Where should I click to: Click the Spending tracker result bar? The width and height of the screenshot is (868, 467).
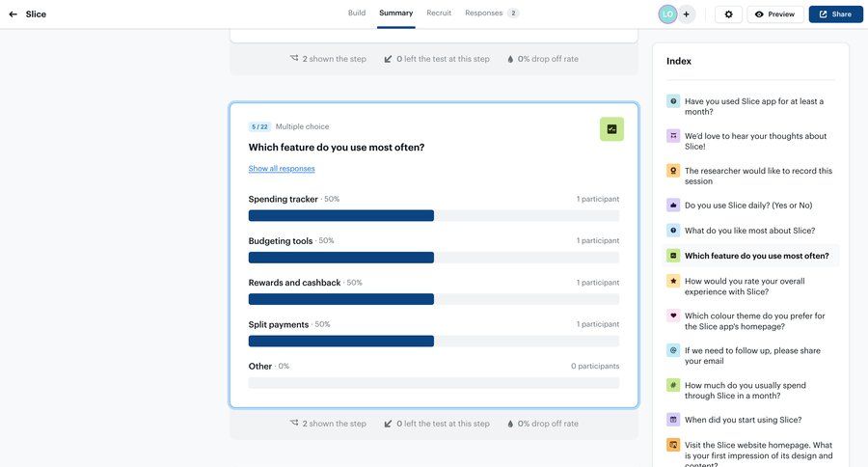tap(434, 215)
